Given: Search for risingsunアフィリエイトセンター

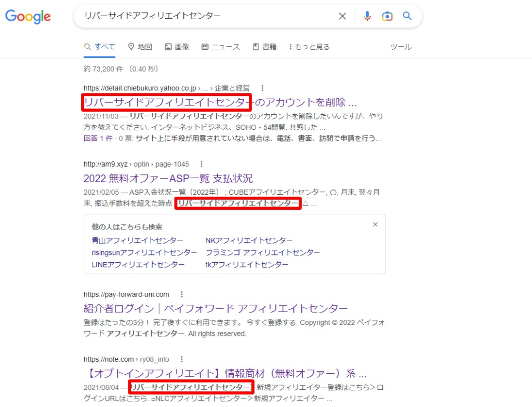Looking at the screenshot, I should [144, 253].
